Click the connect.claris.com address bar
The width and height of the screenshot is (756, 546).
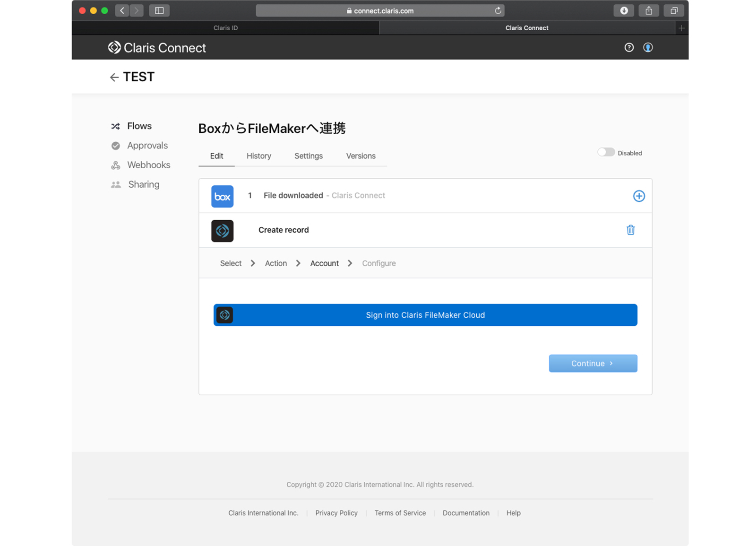pos(379,10)
